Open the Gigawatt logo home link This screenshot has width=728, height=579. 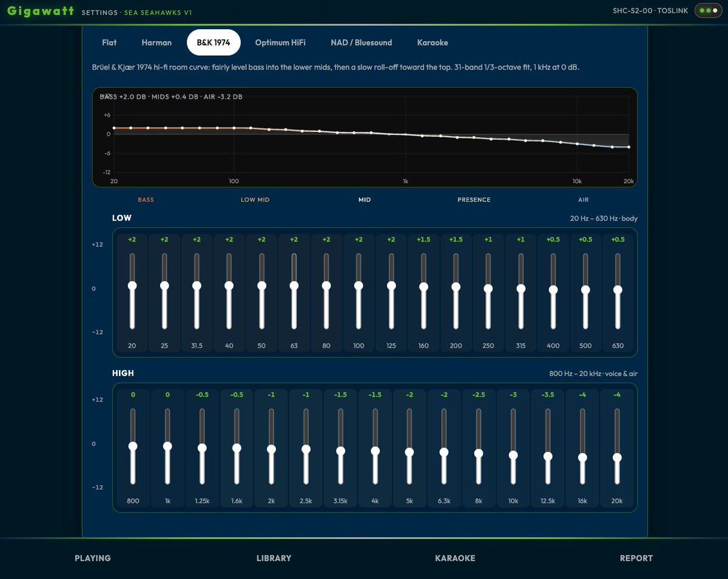[41, 11]
